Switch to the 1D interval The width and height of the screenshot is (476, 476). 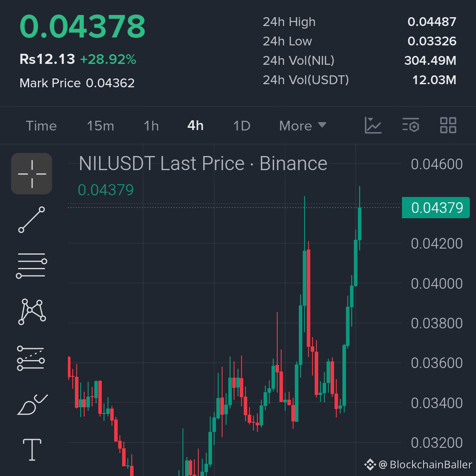click(242, 126)
